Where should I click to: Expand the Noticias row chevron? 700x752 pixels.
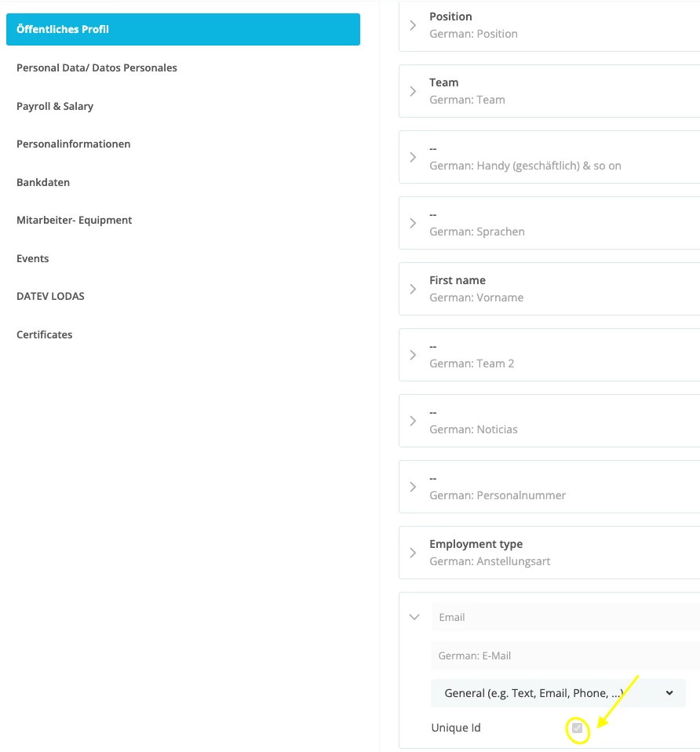click(413, 421)
